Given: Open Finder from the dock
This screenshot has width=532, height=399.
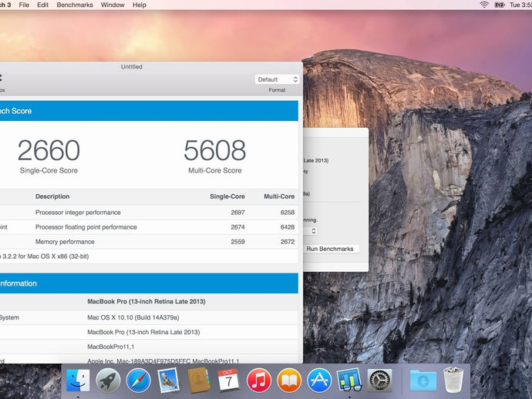Looking at the screenshot, I should click(x=78, y=380).
